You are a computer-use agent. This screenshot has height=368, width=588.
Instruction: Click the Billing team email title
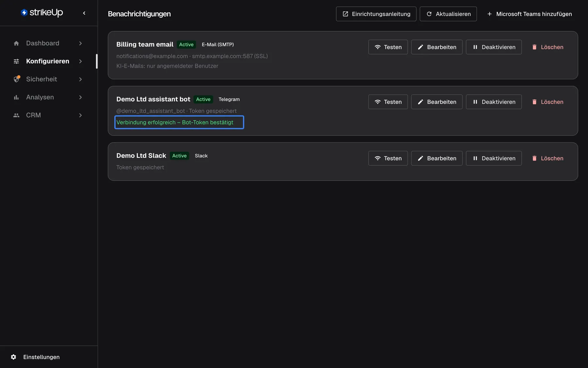[x=145, y=44]
